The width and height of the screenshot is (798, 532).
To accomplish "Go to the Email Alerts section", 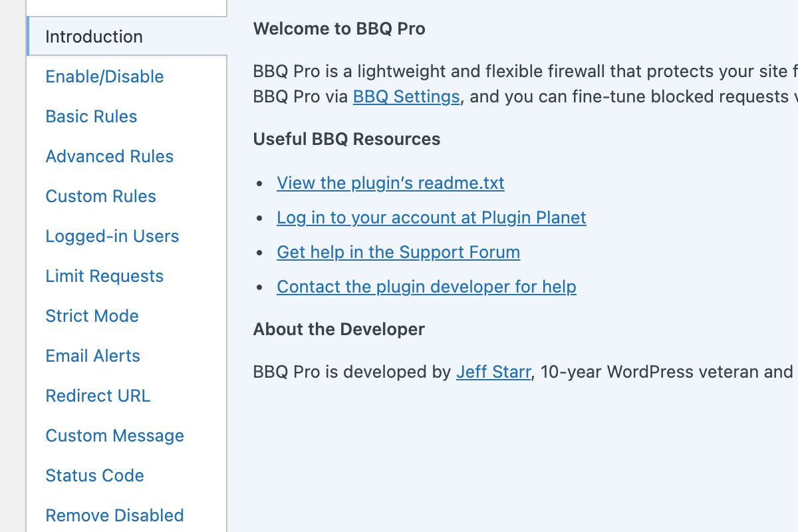I will tap(92, 356).
